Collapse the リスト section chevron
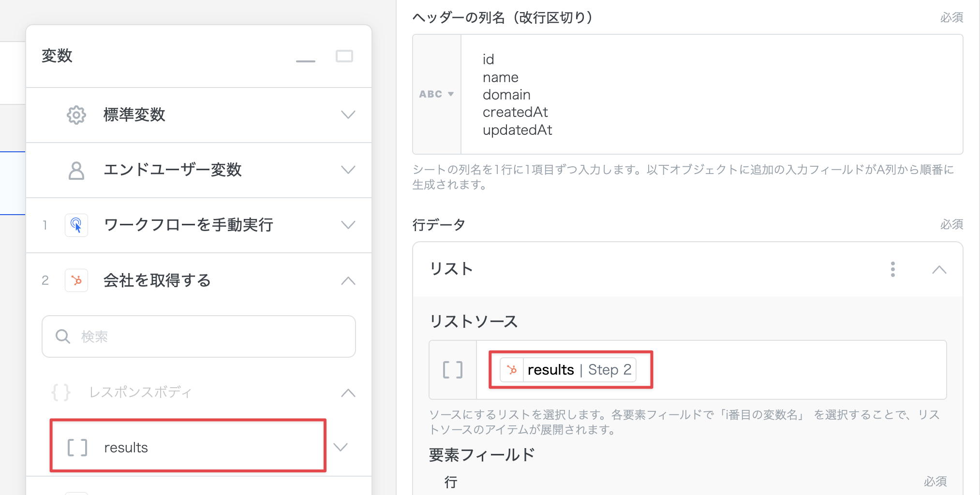Image resolution: width=980 pixels, height=495 pixels. point(939,270)
